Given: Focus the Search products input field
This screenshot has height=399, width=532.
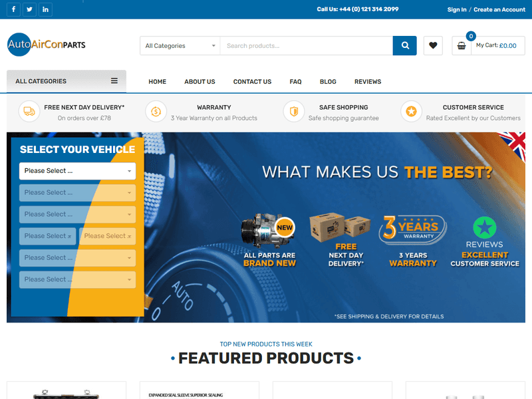Looking at the screenshot, I should click(307, 45).
